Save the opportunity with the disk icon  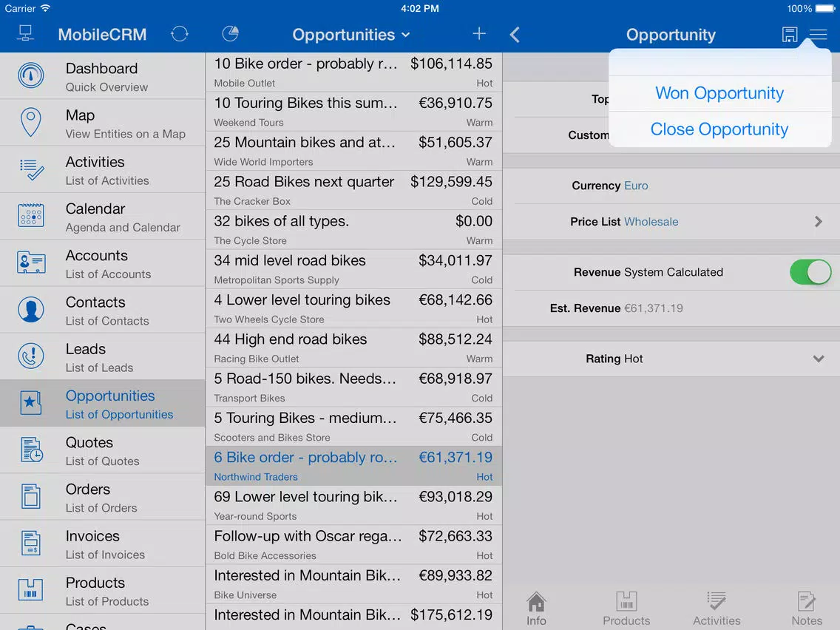pos(790,34)
